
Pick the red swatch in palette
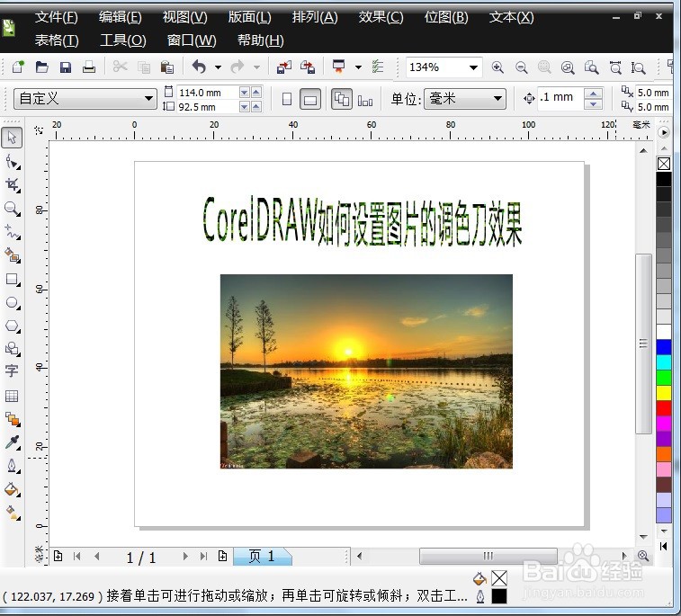pos(663,408)
